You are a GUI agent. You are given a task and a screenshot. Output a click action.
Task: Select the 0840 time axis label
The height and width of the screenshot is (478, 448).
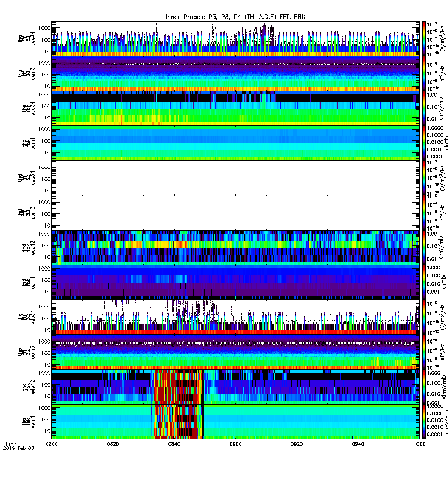pos(174,444)
